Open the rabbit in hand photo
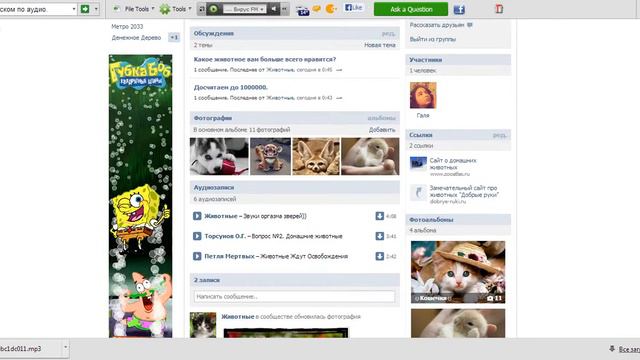The width and height of the screenshot is (640, 360). [370, 156]
